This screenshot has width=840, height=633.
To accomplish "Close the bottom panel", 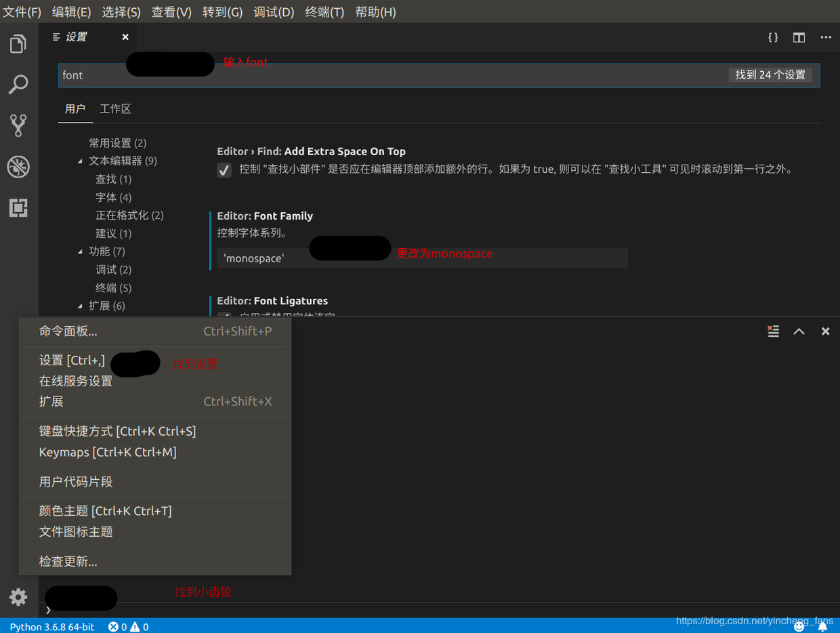I will 825,331.
